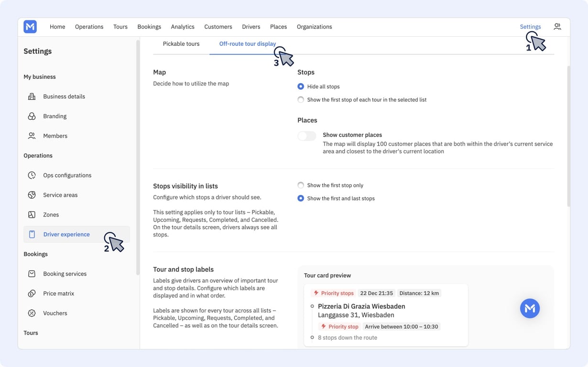
Task: Switch to the Pickable tours tab
Action: coord(181,44)
